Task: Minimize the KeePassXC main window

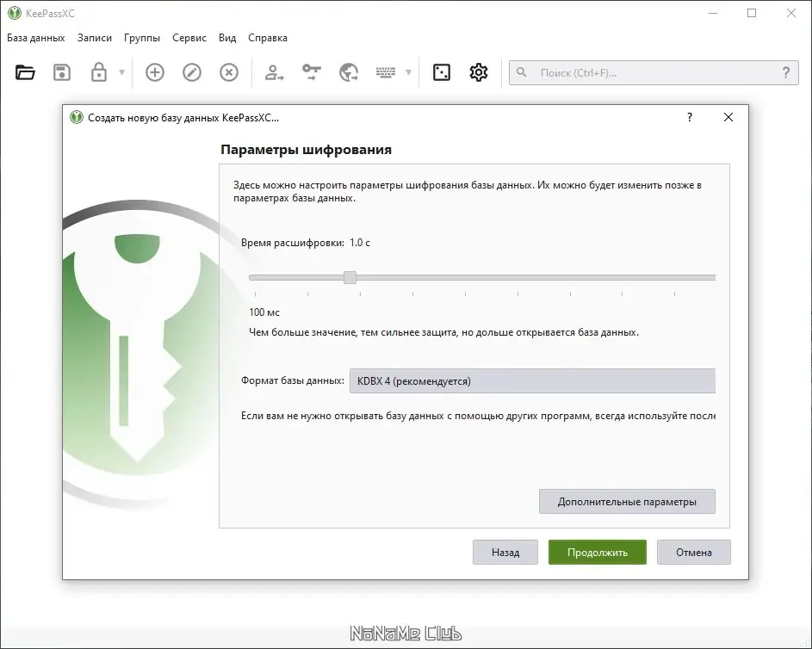Action: [x=713, y=13]
